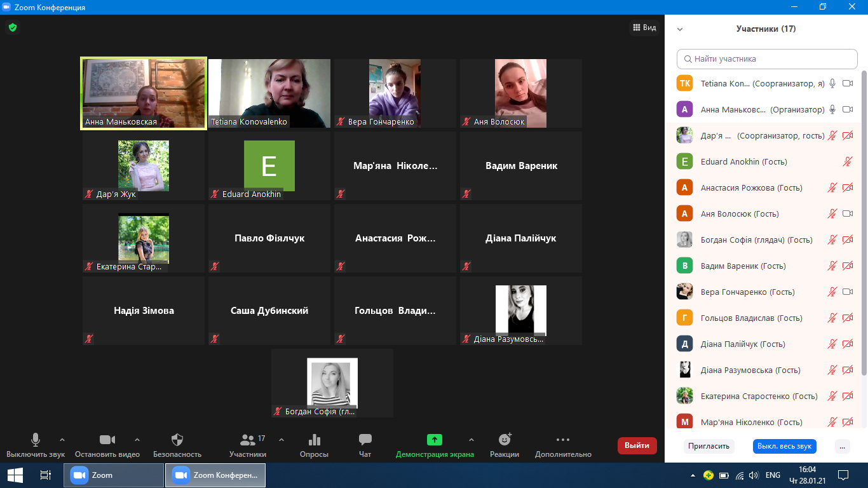Screen dimensions: 868x488
Task: Click the Выкл. весь звук button
Action: [785, 446]
